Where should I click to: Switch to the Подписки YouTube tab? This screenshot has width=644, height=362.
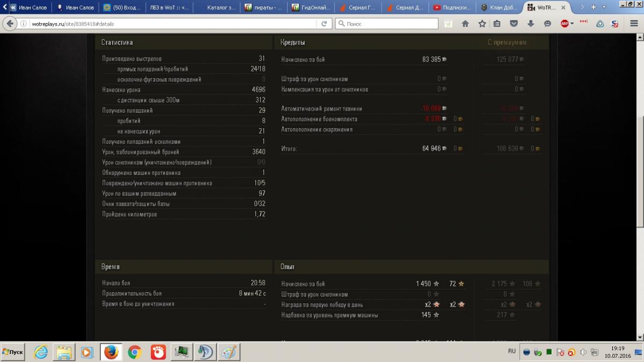(452, 8)
